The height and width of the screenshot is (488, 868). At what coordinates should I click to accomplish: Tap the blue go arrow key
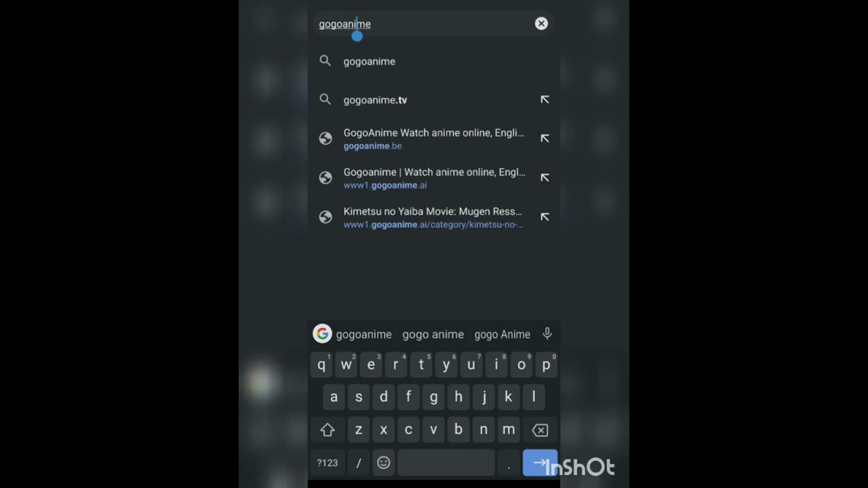coord(540,462)
